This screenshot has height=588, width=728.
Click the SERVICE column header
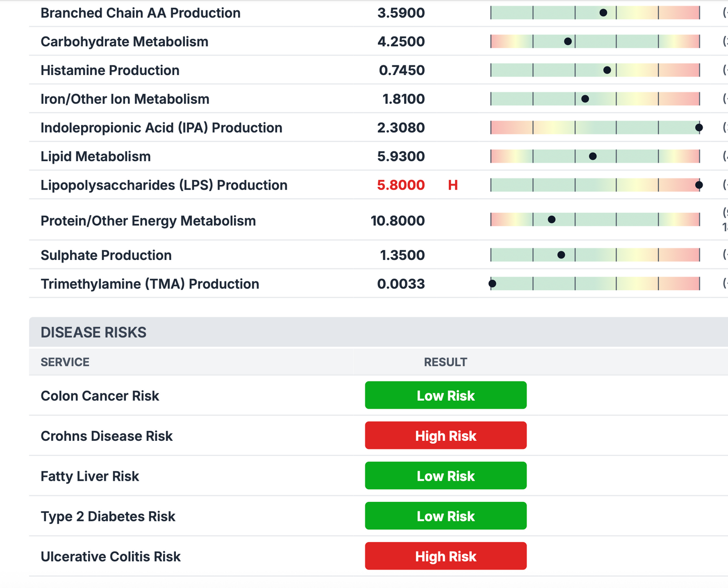pos(65,362)
